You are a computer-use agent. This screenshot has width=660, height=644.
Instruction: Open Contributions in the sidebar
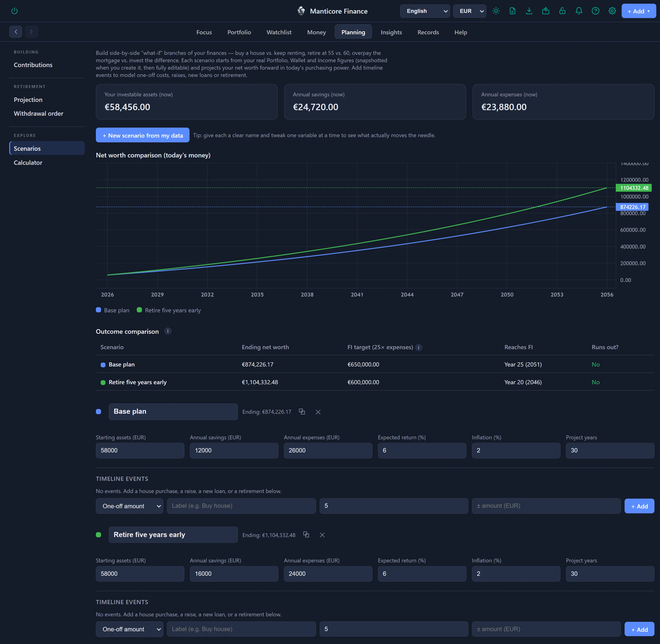pyautogui.click(x=47, y=65)
